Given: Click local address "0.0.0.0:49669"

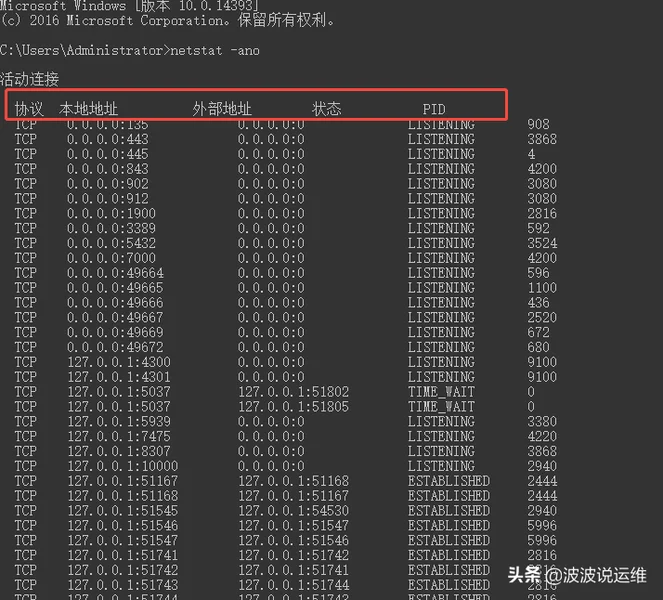Looking at the screenshot, I should [115, 332].
